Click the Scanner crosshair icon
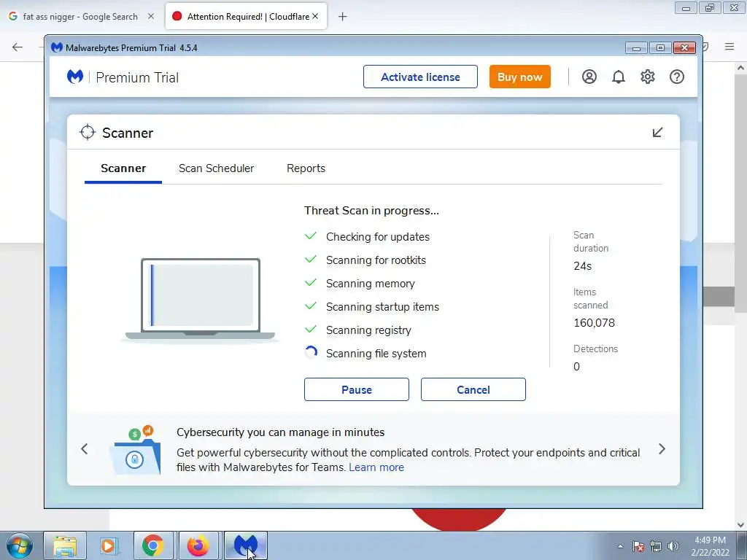 (88, 133)
